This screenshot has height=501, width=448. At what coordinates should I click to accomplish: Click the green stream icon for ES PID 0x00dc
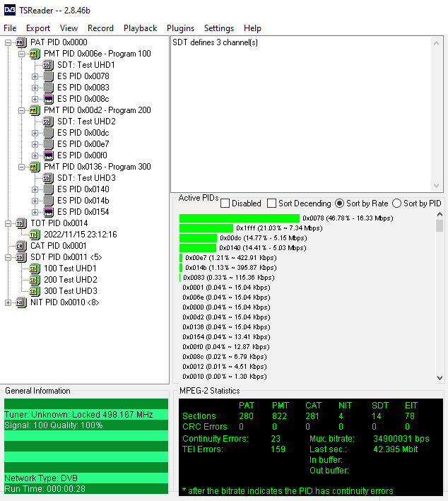(48, 133)
